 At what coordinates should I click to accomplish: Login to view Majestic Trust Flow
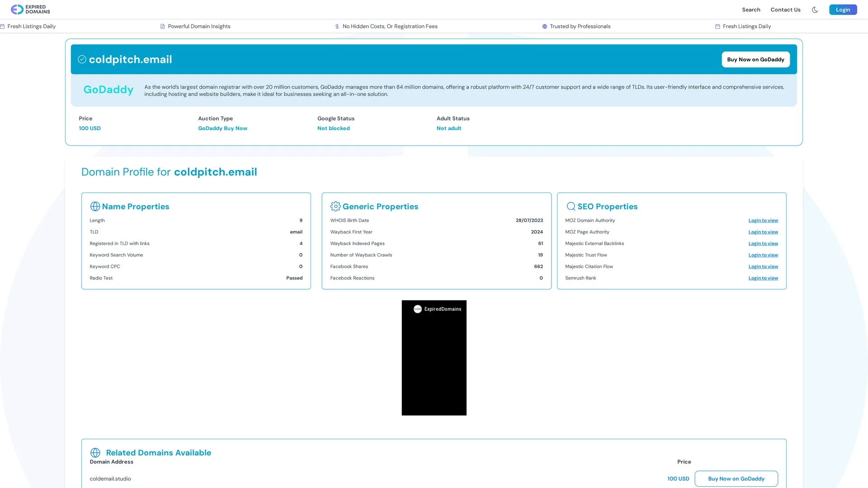763,255
